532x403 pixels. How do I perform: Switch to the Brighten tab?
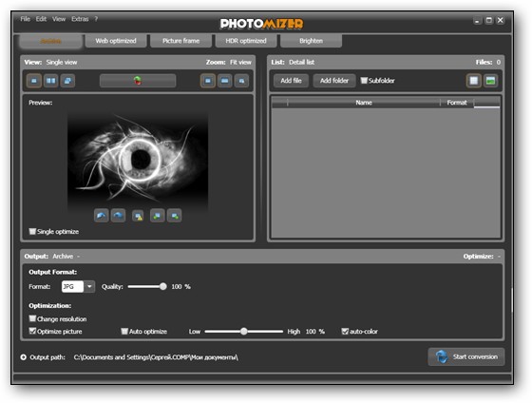coord(312,41)
